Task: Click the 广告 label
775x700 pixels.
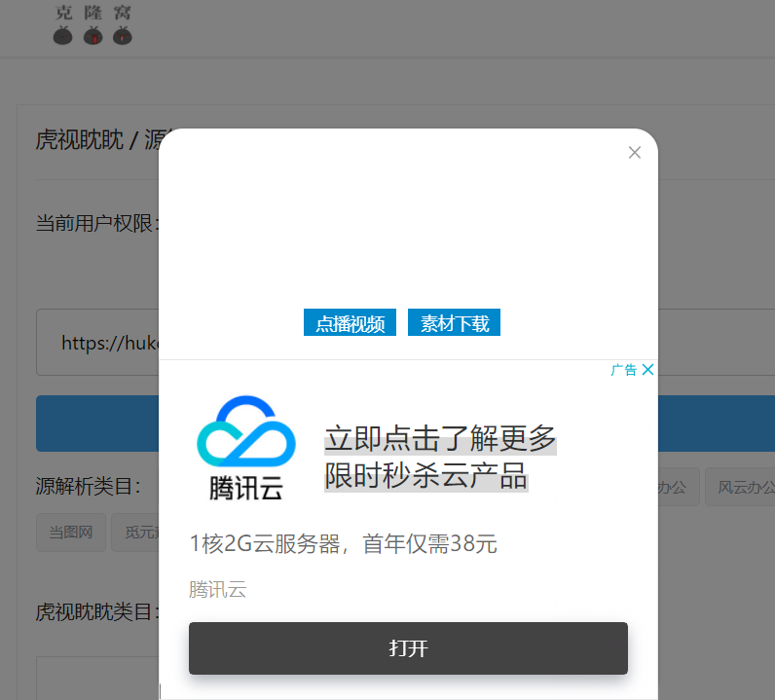Action: [x=624, y=370]
